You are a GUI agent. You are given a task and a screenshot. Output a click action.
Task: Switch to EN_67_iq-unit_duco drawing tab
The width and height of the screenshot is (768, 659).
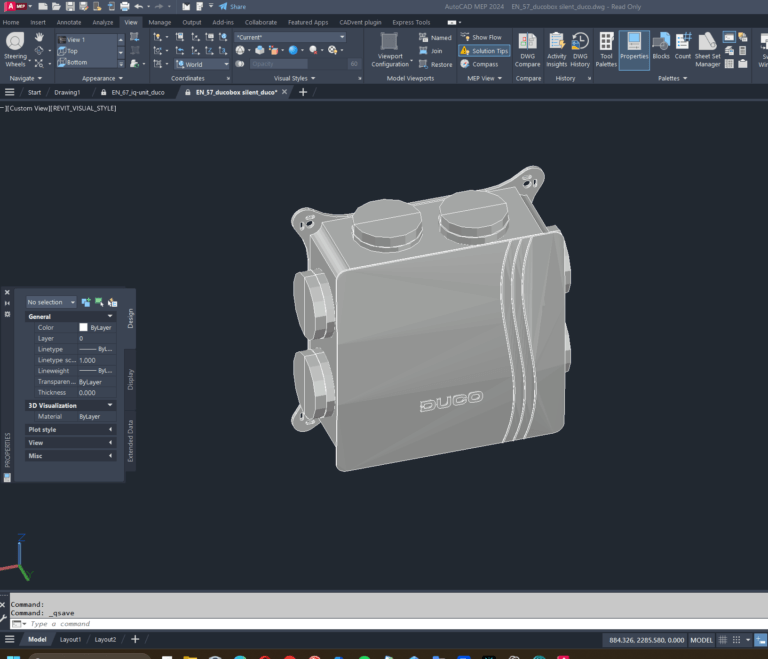coord(138,92)
